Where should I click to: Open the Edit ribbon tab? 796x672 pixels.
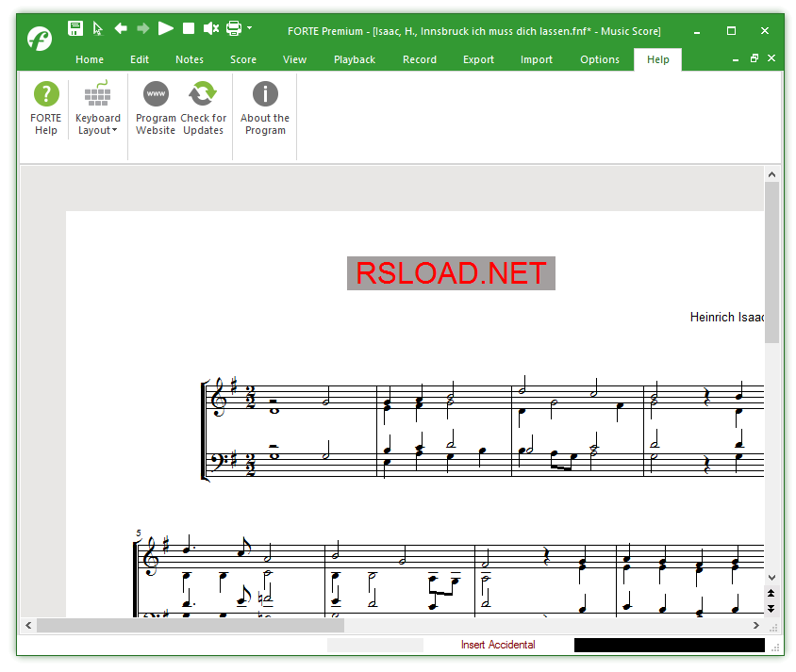[139, 59]
